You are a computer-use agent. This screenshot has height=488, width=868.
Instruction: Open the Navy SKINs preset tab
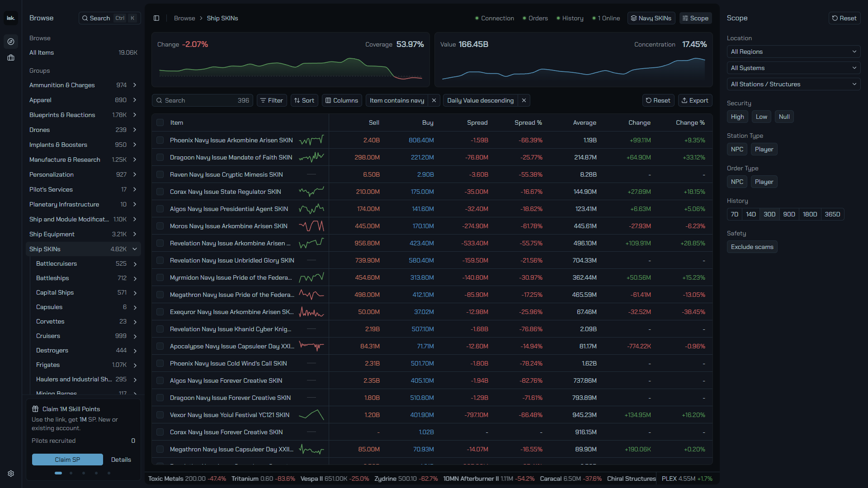(x=651, y=18)
